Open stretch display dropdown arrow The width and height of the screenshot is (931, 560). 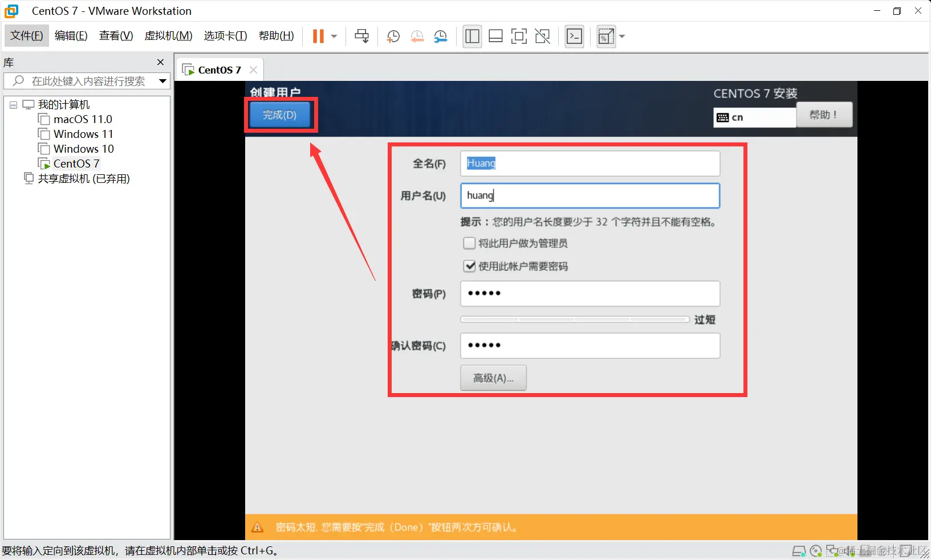pyautogui.click(x=622, y=36)
